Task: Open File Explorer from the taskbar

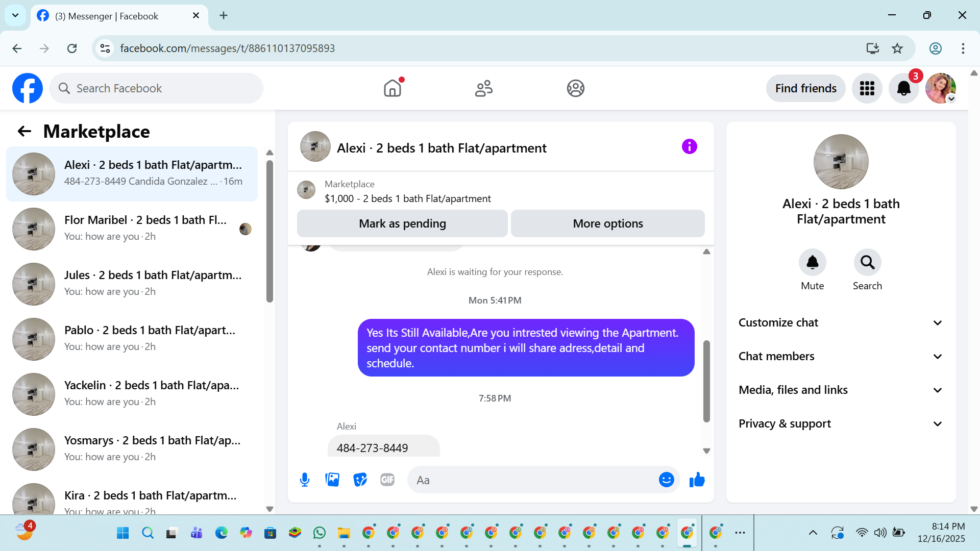Action: point(344,533)
